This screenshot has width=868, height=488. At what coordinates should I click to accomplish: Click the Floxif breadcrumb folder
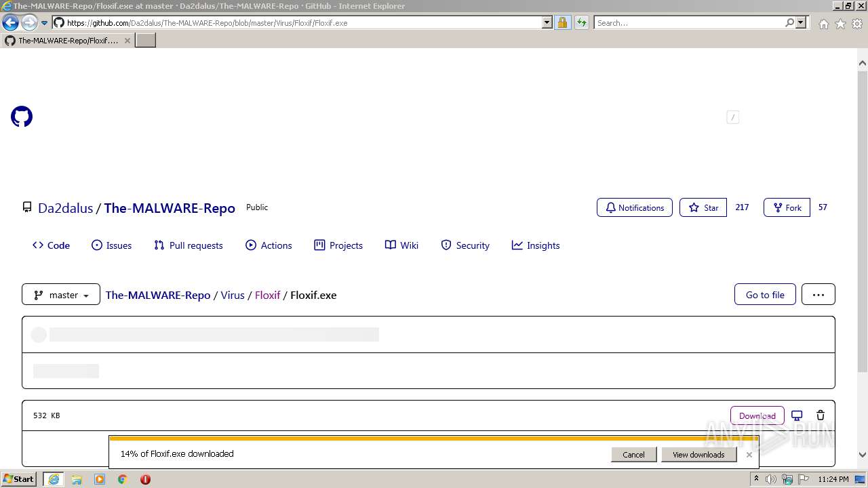[267, 295]
